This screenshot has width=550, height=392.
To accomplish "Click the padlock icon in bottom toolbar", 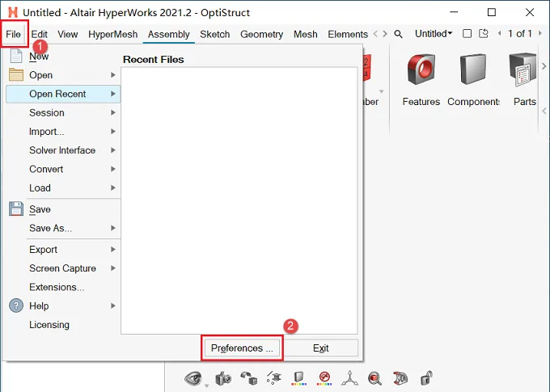I will point(426,378).
